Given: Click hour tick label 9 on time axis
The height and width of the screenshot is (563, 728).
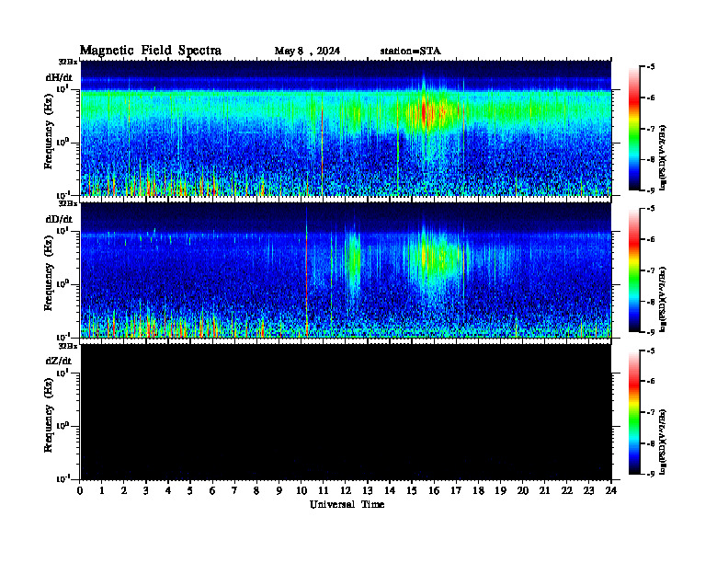Looking at the screenshot, I should 279,491.
